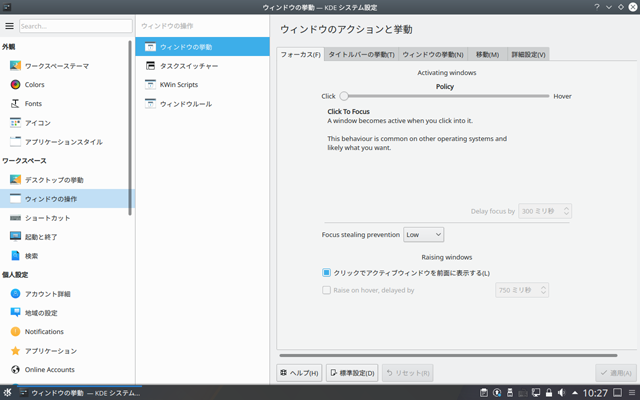
Task: Click the 適用(A) apply button
Action: tap(616, 373)
